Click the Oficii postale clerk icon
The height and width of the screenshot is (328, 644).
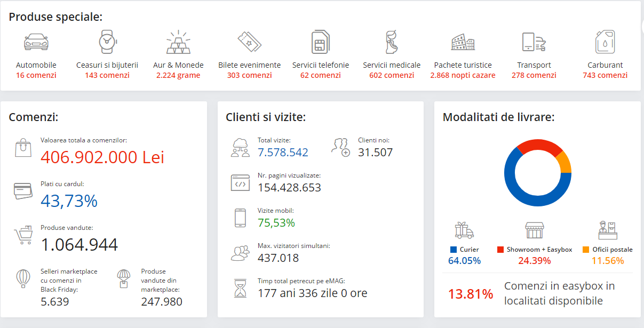tap(607, 230)
